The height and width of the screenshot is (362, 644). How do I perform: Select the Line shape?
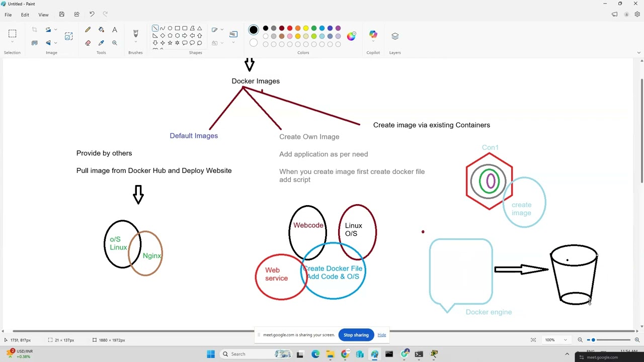(155, 28)
